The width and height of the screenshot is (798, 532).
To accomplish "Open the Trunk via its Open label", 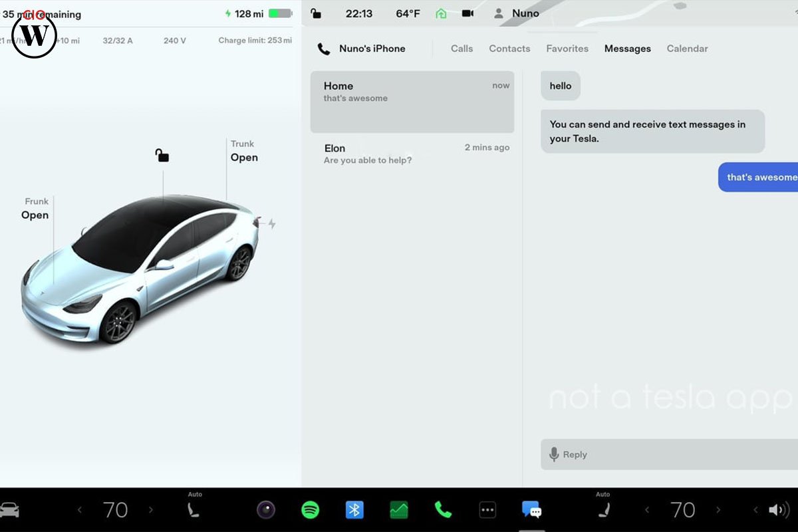I will pos(244,158).
